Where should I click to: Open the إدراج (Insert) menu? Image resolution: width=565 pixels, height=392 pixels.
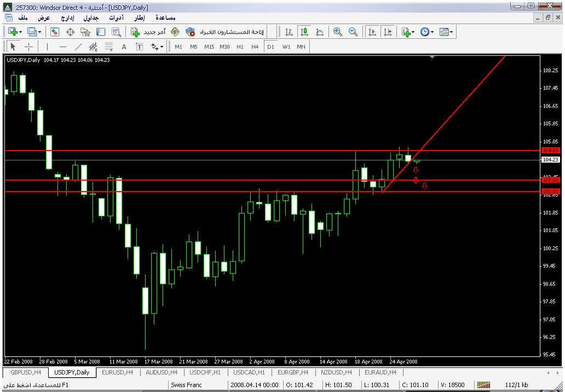pyautogui.click(x=67, y=18)
